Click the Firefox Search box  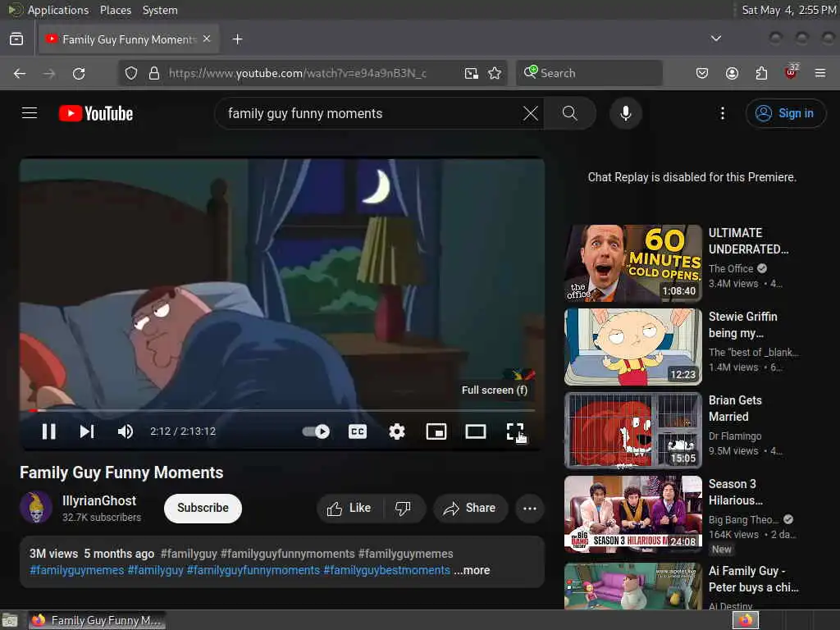[x=589, y=73]
